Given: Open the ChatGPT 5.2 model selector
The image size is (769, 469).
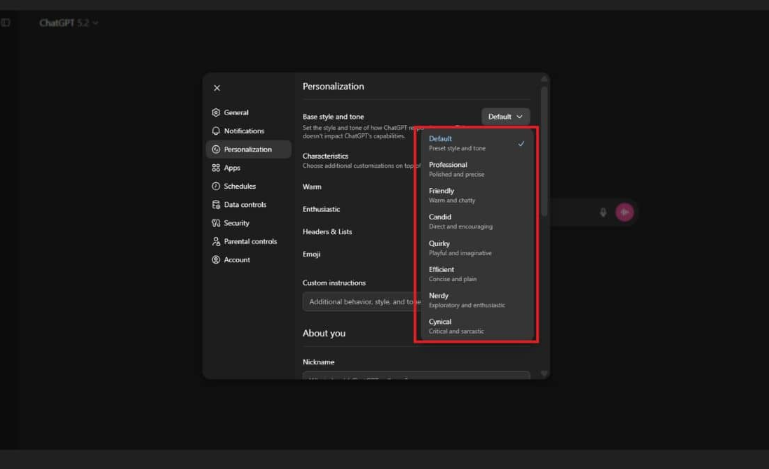Looking at the screenshot, I should click(69, 22).
